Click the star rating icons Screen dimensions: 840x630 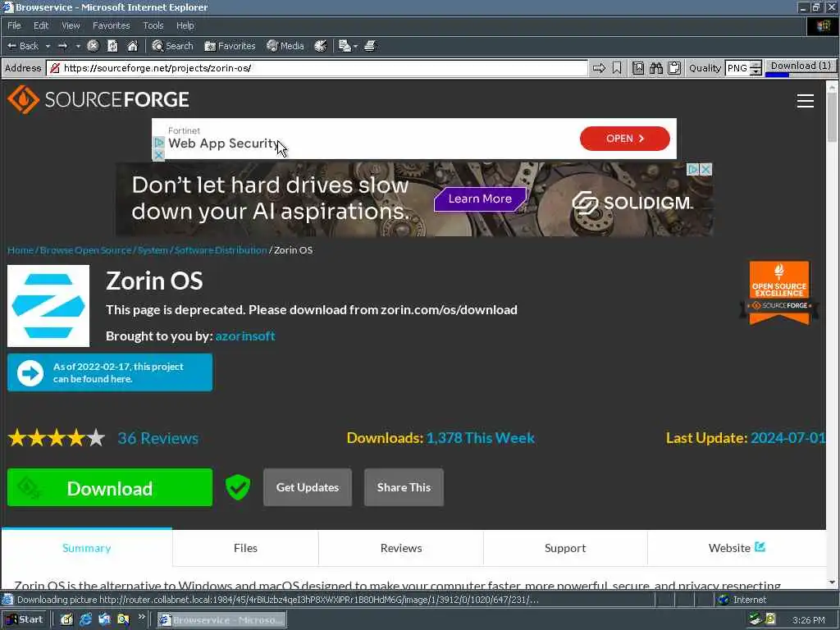pos(57,438)
